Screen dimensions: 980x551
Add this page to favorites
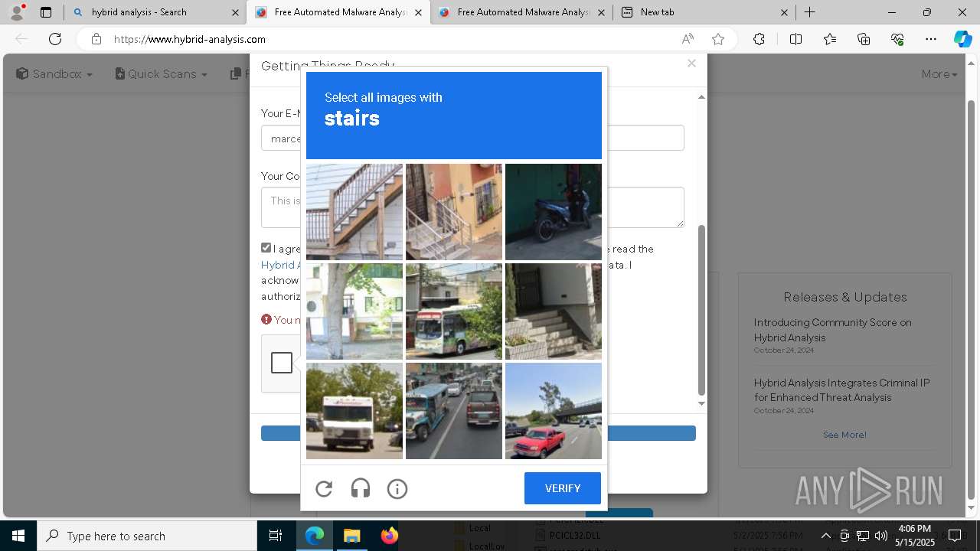[x=718, y=39]
